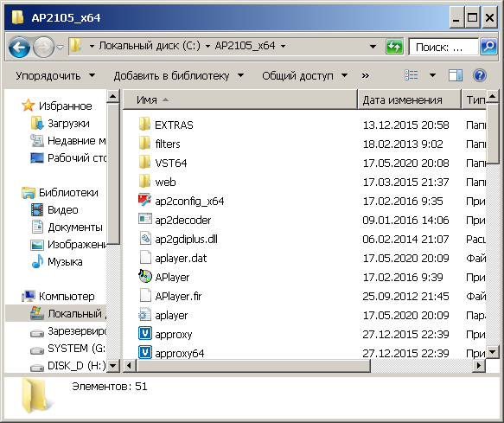Expand arrow after AP2105_x64 breadcrumb
The image size is (504, 423).
284,47
